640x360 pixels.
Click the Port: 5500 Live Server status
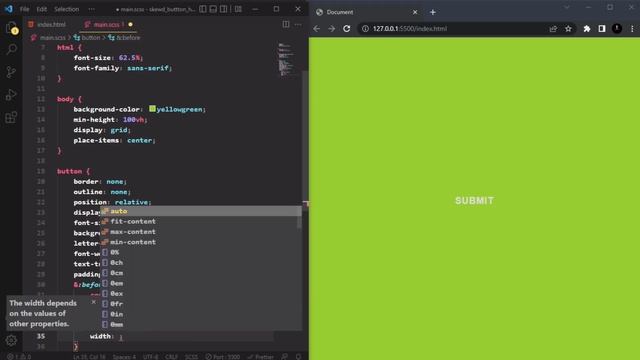(x=222, y=356)
